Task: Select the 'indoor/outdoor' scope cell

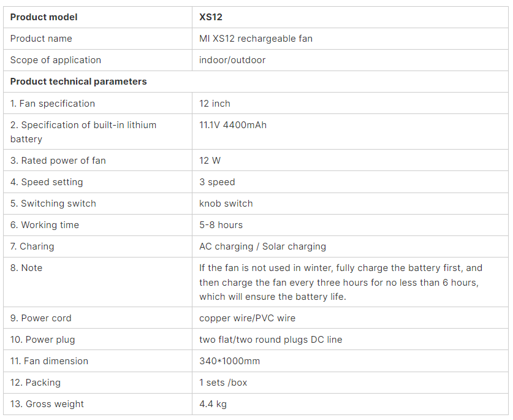Action: [350, 60]
